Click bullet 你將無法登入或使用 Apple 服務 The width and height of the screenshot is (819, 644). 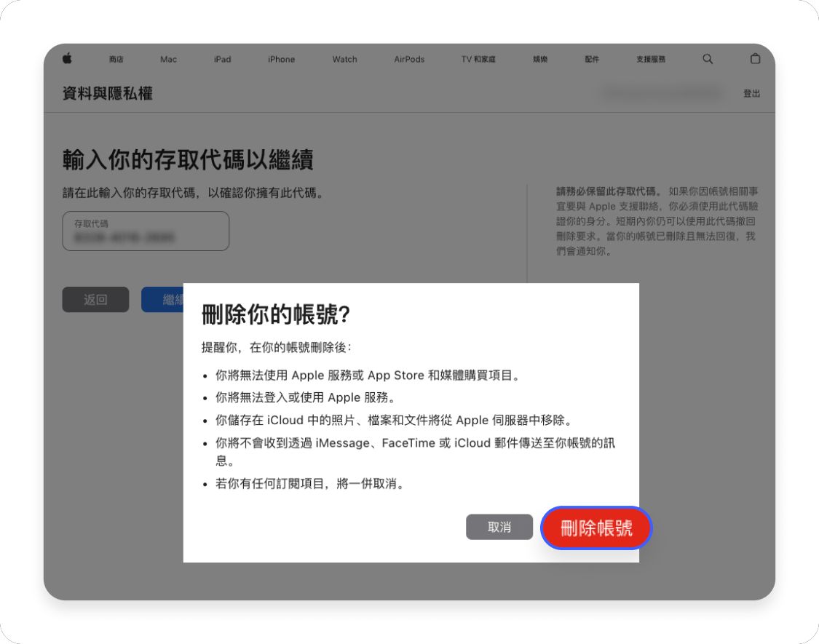point(306,397)
